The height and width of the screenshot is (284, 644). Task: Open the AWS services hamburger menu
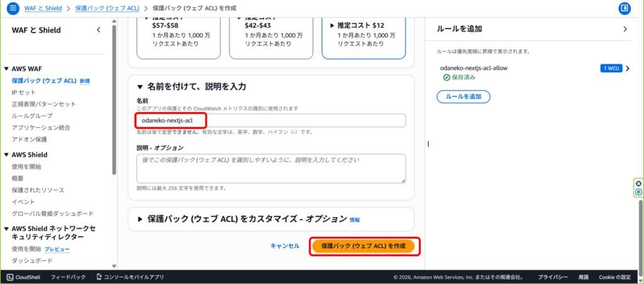coord(13,8)
